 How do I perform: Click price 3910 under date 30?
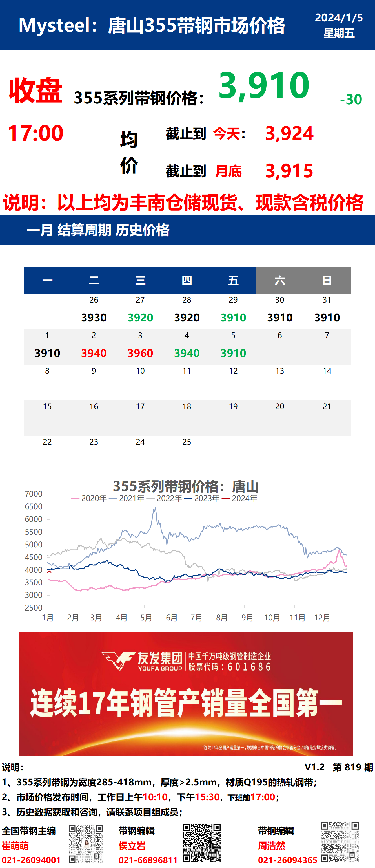click(x=280, y=318)
